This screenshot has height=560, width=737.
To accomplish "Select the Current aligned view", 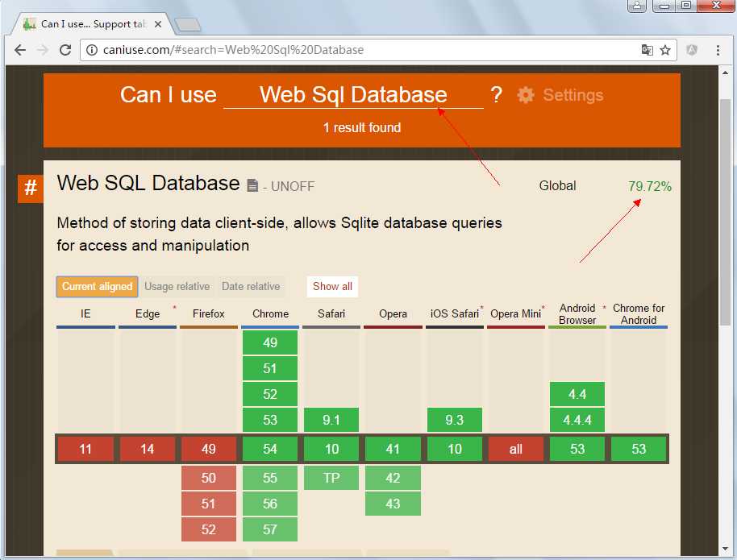I will 97,287.
